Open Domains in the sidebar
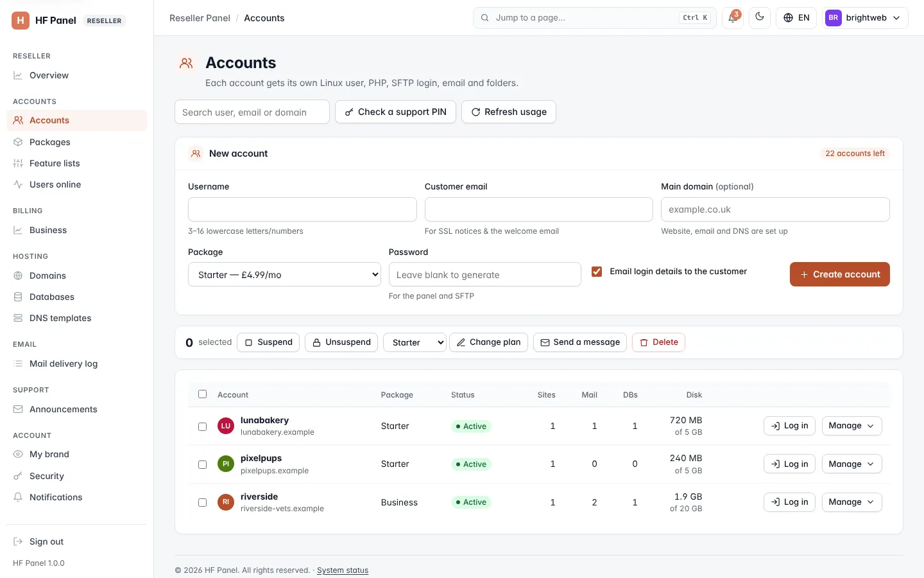 pyautogui.click(x=77, y=276)
